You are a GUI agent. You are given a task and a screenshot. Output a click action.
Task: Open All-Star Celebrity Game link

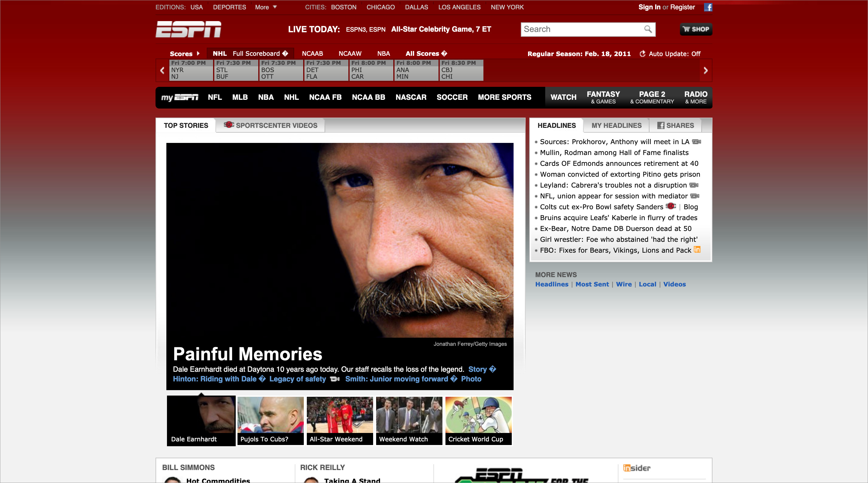pyautogui.click(x=441, y=29)
